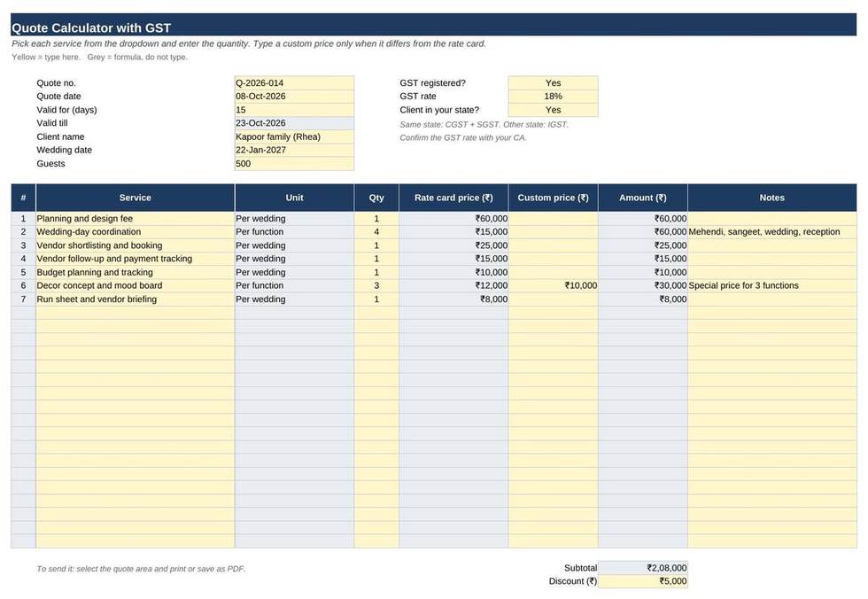Click the wedding date value 22-Jan-2027
The height and width of the screenshot is (599, 868).
point(294,150)
